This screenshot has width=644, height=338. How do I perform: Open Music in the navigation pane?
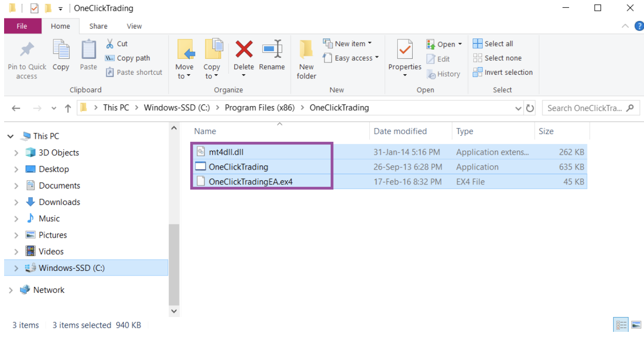coord(49,218)
